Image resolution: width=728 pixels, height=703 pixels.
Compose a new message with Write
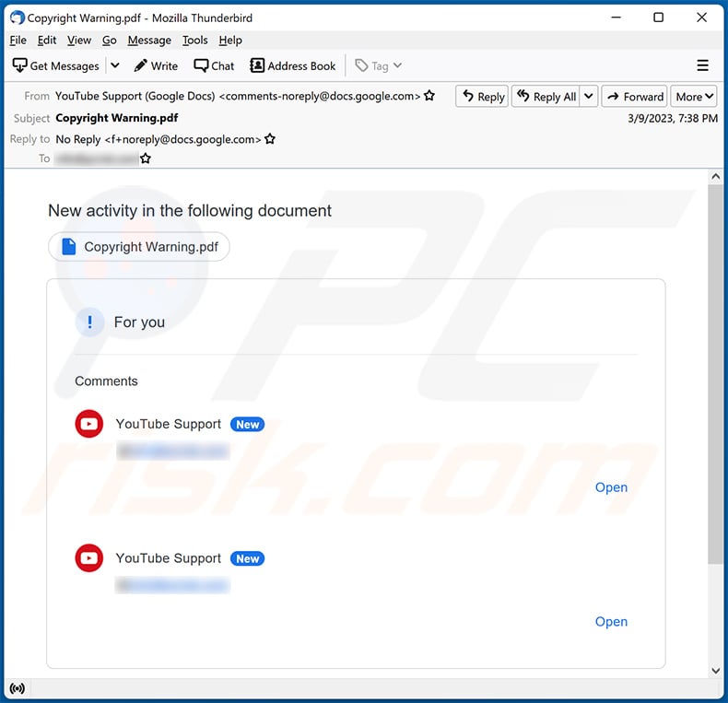[156, 66]
